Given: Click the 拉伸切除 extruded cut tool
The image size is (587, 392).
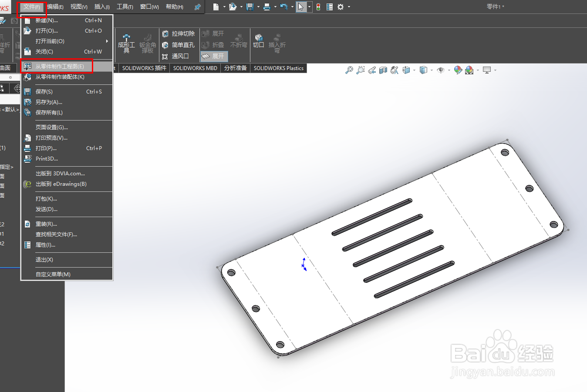Looking at the screenshot, I should 178,34.
